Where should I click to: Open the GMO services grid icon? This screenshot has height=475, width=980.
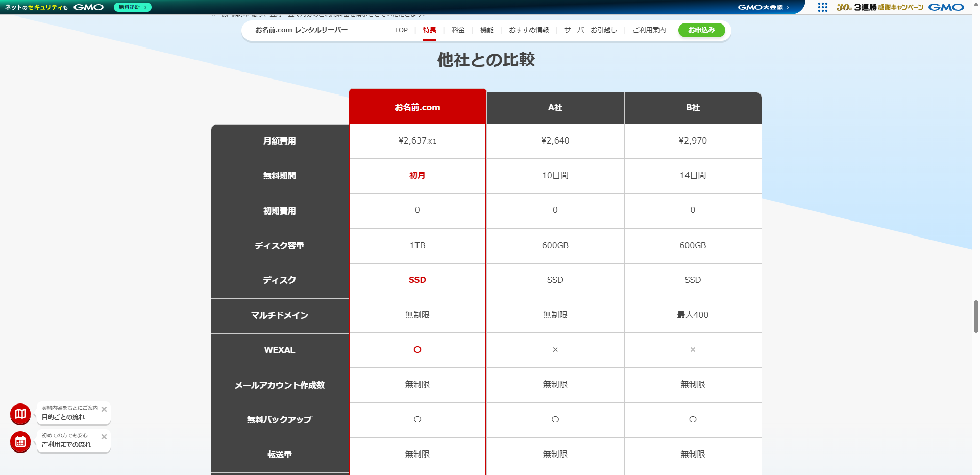click(822, 7)
